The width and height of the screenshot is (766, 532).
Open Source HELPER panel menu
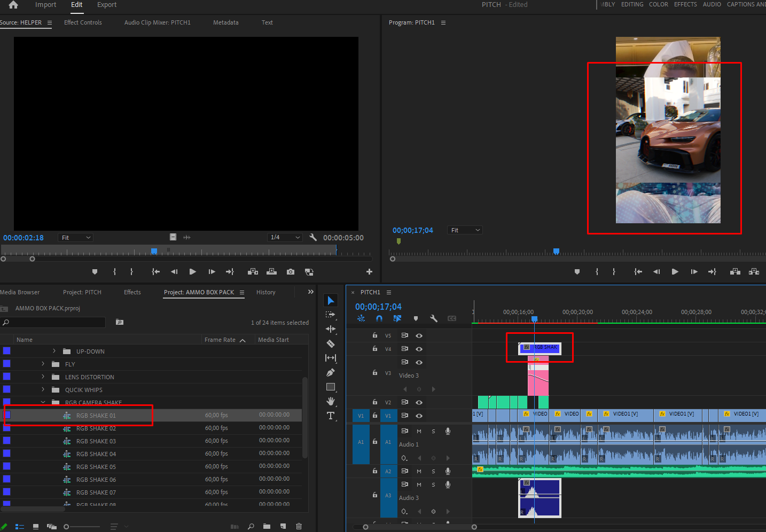(x=50, y=22)
